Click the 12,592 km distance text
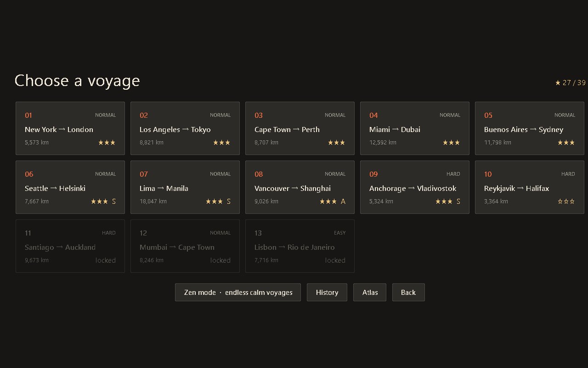 click(383, 143)
